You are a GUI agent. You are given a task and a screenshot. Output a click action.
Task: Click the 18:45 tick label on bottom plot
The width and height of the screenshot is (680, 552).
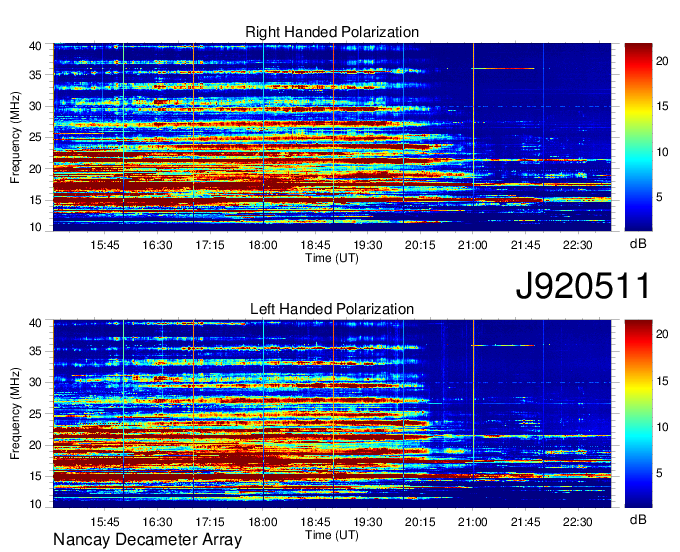[315, 521]
